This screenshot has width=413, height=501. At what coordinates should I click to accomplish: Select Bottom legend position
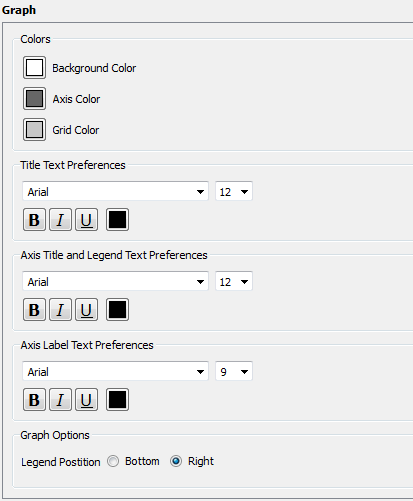(113, 461)
